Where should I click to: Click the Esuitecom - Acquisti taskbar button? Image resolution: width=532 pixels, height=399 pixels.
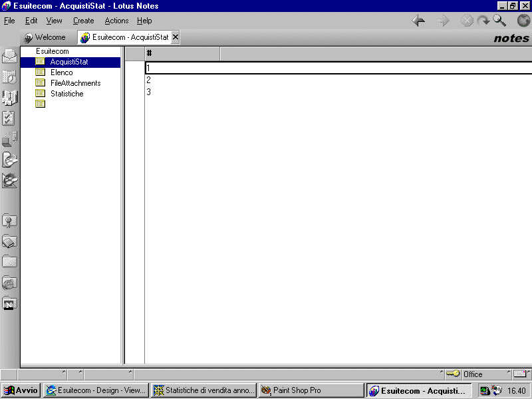pyautogui.click(x=419, y=390)
